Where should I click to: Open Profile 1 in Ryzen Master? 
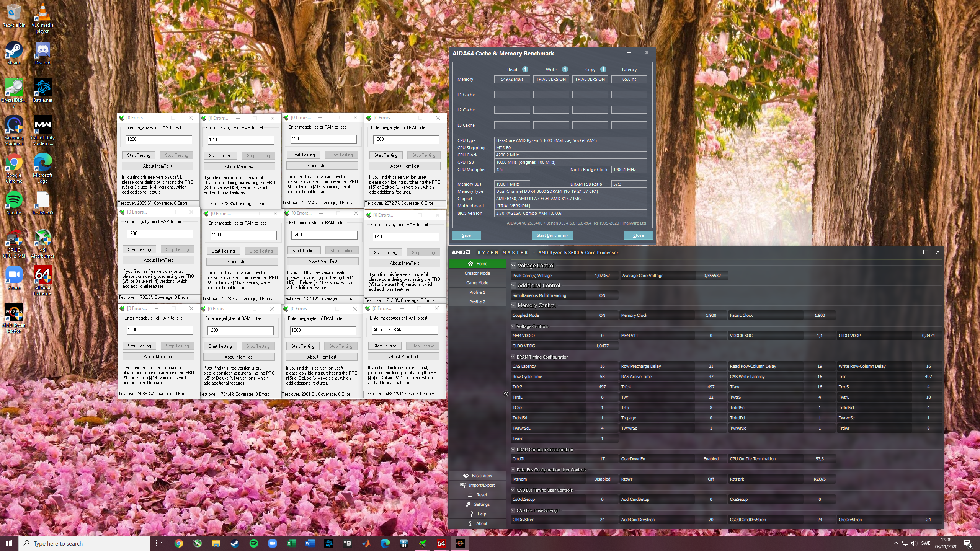pyautogui.click(x=477, y=292)
